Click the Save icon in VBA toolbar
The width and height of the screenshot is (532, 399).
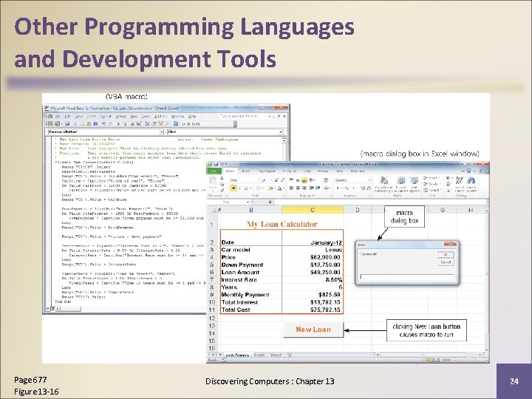[x=67, y=124]
